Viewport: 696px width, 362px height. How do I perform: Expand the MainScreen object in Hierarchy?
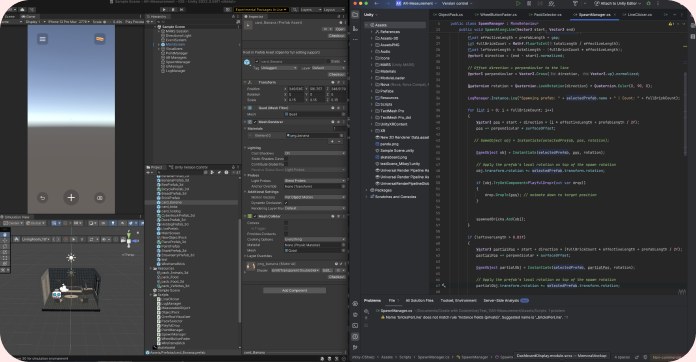pos(159,45)
